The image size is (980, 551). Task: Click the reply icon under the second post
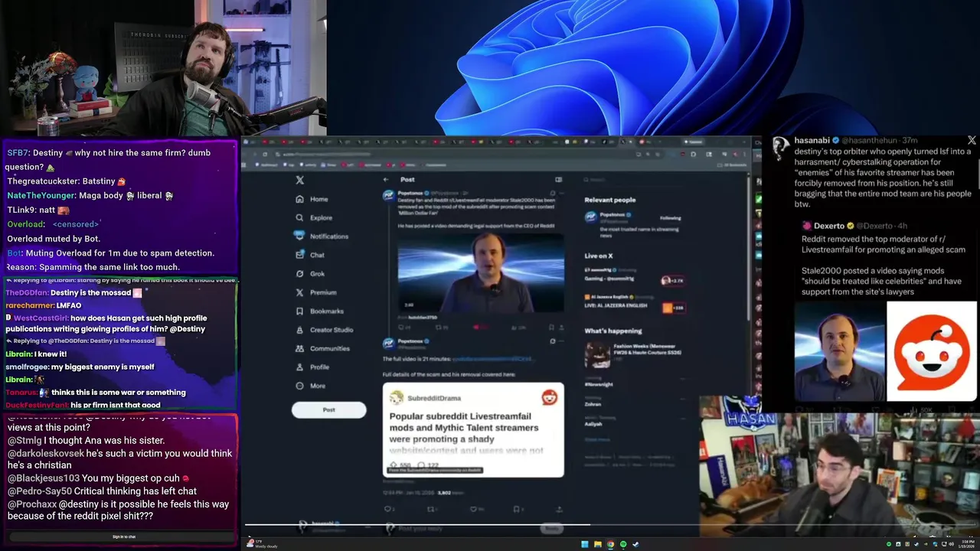point(389,509)
